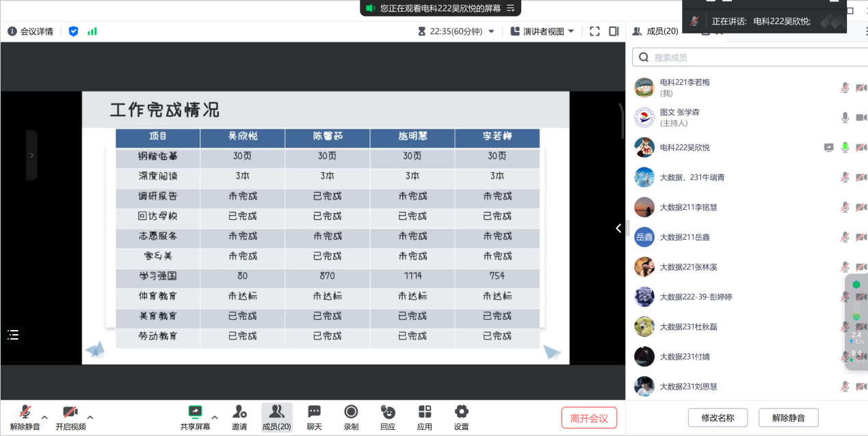Open 设置 settings gear
The image size is (868, 436).
[x=462, y=412]
